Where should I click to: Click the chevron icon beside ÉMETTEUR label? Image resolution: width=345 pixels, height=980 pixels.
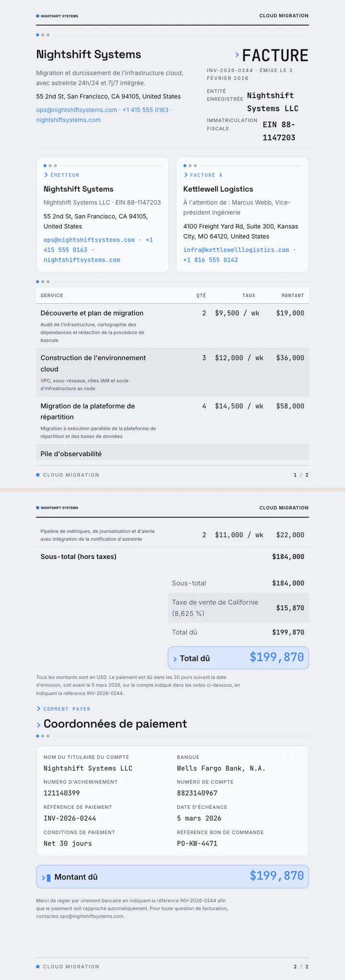(x=46, y=175)
